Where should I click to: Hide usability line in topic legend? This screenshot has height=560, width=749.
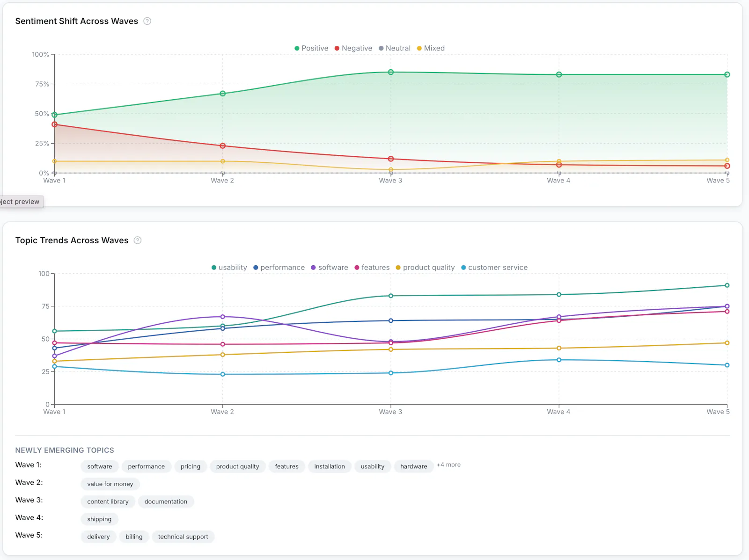click(229, 268)
